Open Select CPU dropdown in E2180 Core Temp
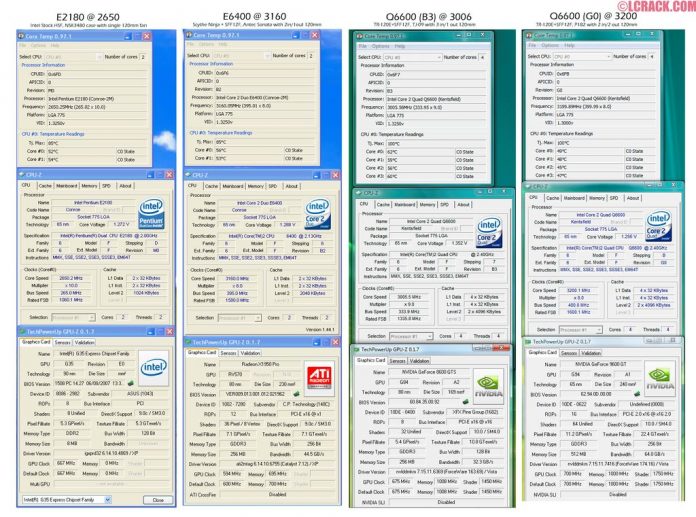The width and height of the screenshot is (696, 517). (x=73, y=57)
